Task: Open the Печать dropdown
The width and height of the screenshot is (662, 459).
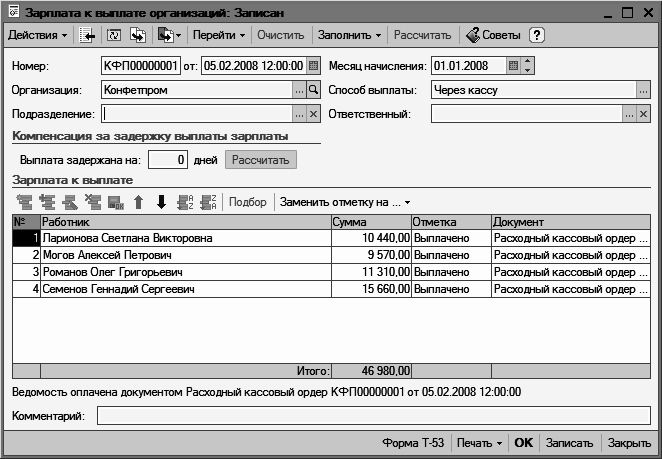Action: point(480,443)
